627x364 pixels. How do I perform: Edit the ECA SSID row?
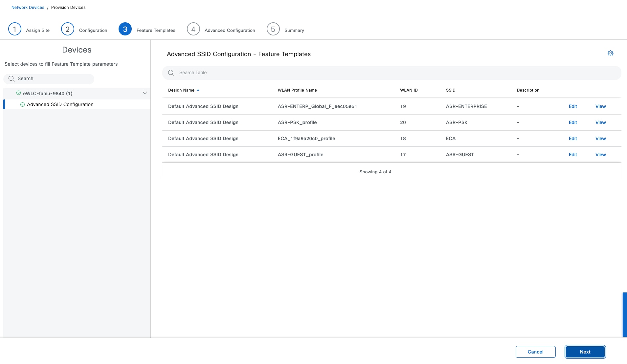tap(573, 139)
